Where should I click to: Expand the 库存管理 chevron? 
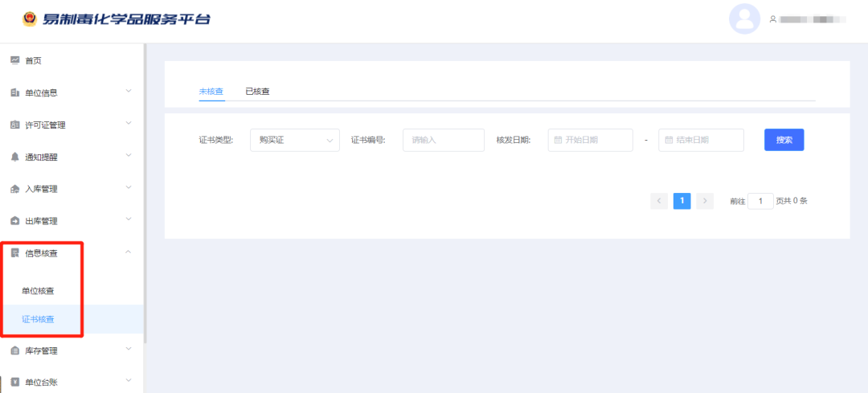129,349
